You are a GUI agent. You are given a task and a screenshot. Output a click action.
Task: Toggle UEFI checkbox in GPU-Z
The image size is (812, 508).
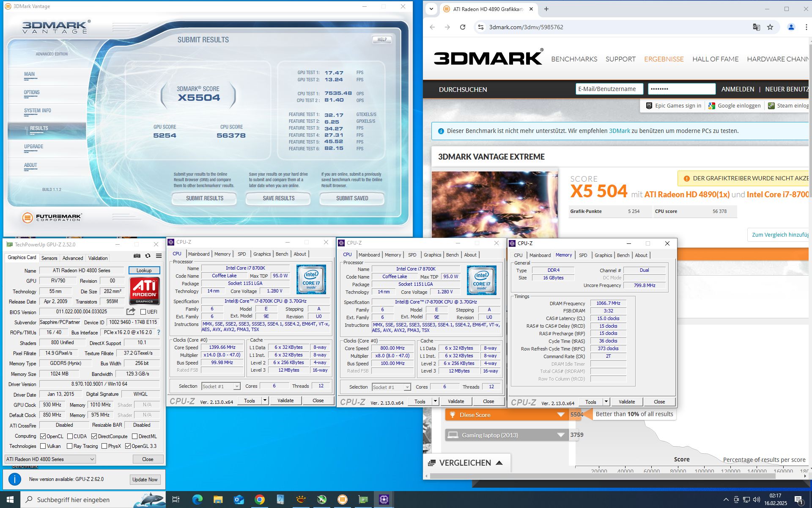(143, 312)
